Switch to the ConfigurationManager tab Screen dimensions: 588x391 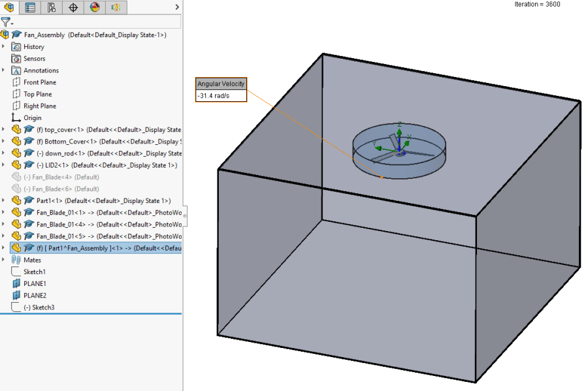coord(52,7)
